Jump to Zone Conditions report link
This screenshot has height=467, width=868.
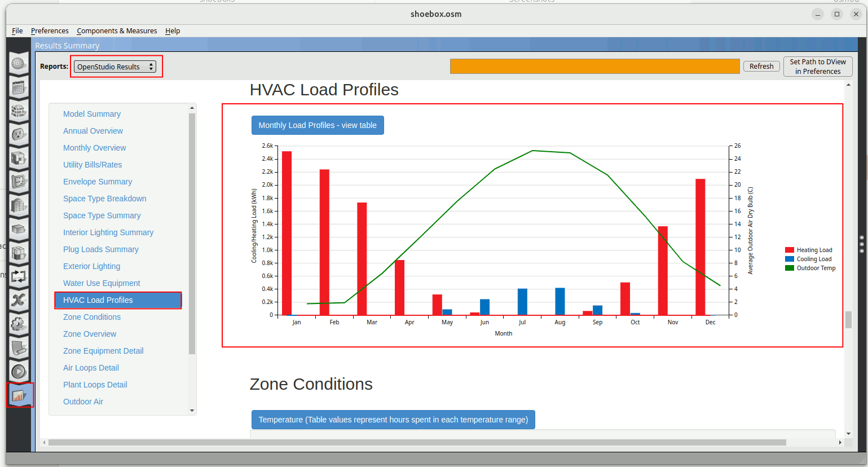tap(92, 317)
